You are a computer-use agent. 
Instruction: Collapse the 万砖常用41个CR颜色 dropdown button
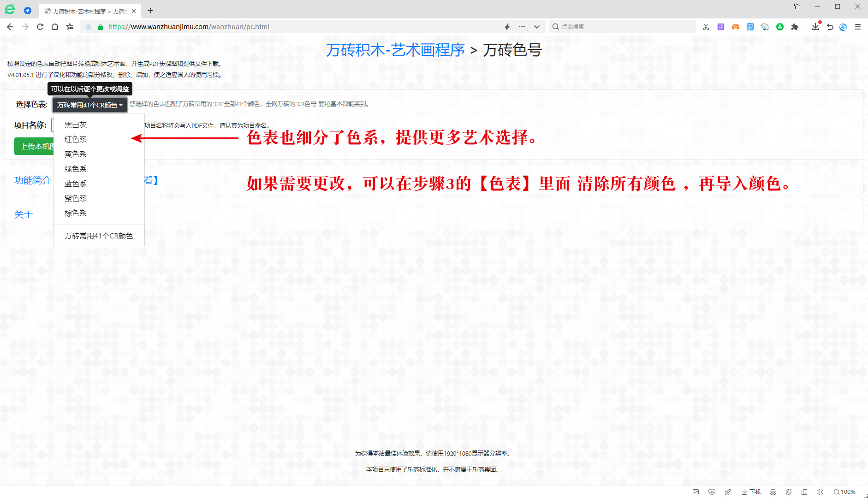click(x=89, y=105)
